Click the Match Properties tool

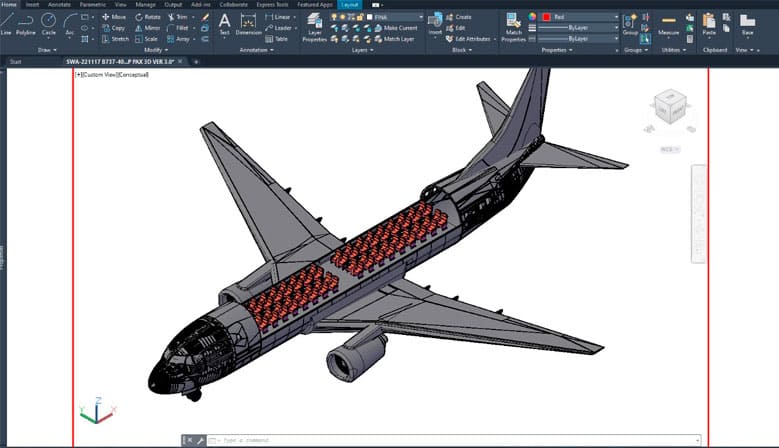(514, 26)
